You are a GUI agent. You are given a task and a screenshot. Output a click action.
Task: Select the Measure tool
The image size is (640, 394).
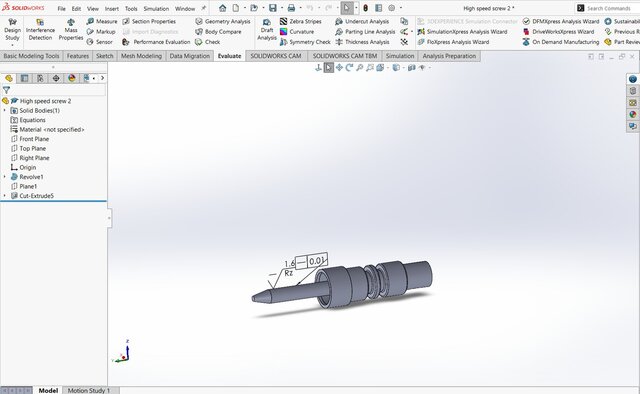coord(102,21)
